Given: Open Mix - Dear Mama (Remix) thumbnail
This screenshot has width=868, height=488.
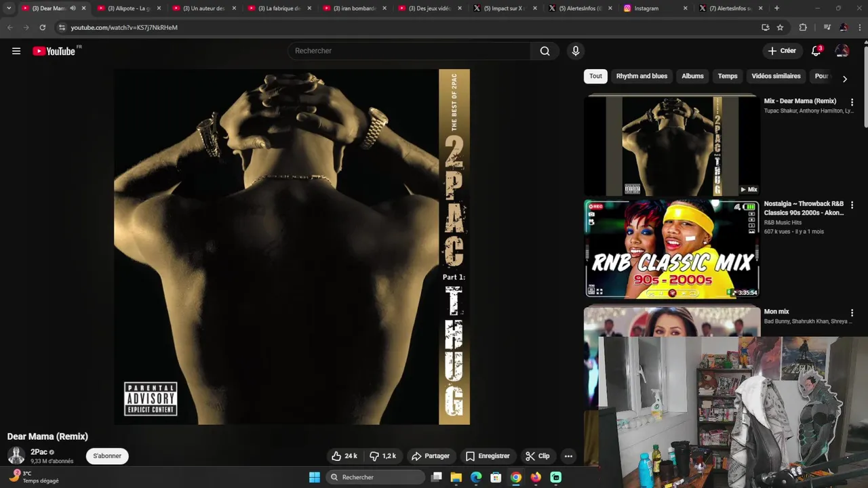Looking at the screenshot, I should pyautogui.click(x=671, y=146).
